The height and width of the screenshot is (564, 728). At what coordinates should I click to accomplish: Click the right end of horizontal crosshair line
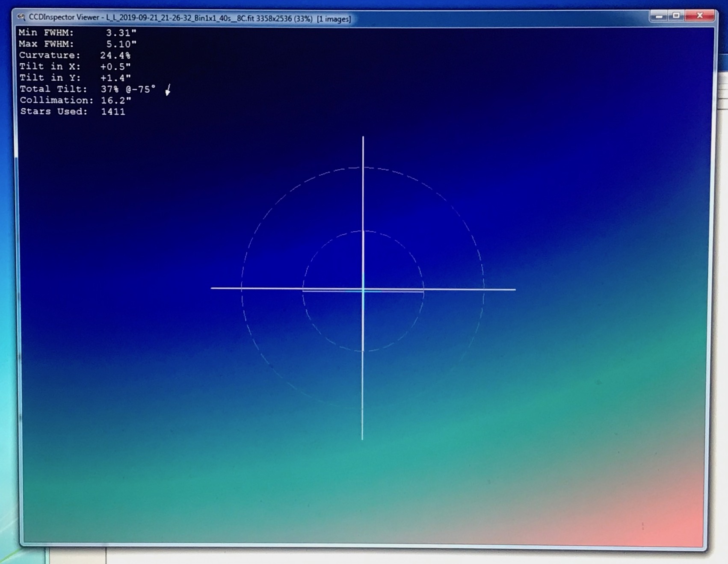pyautogui.click(x=514, y=289)
